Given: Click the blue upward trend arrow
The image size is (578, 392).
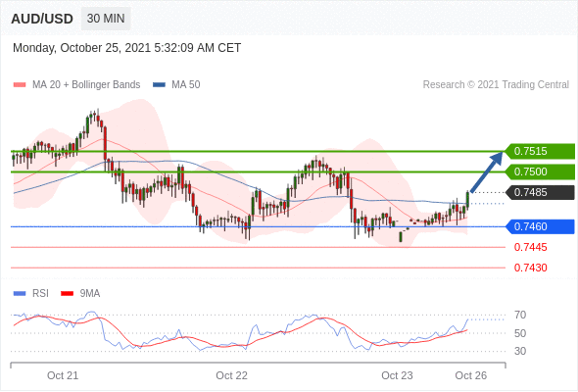Looking at the screenshot, I should [487, 171].
